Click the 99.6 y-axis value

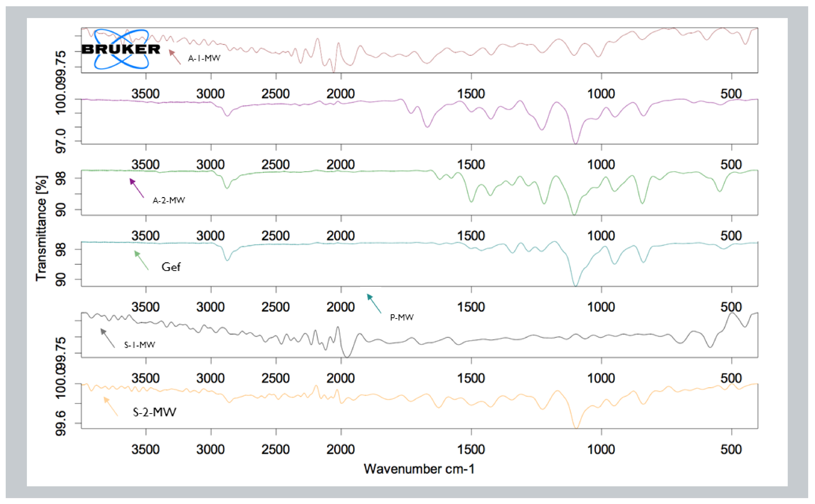tap(61, 423)
